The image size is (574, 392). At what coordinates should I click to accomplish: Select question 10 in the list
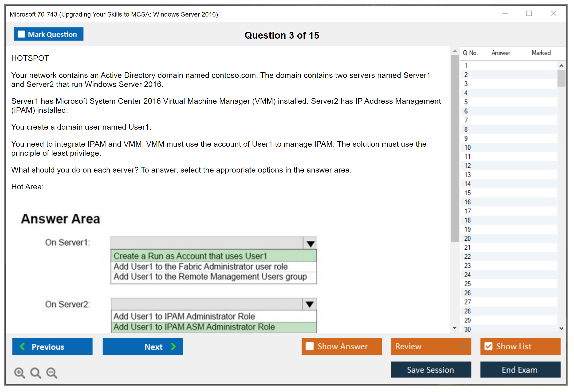pyautogui.click(x=467, y=147)
